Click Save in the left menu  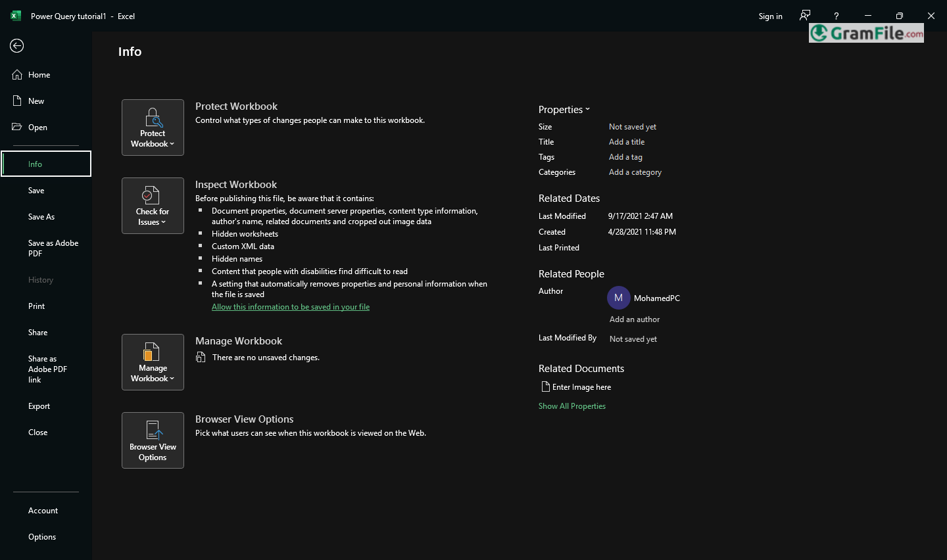46,191
